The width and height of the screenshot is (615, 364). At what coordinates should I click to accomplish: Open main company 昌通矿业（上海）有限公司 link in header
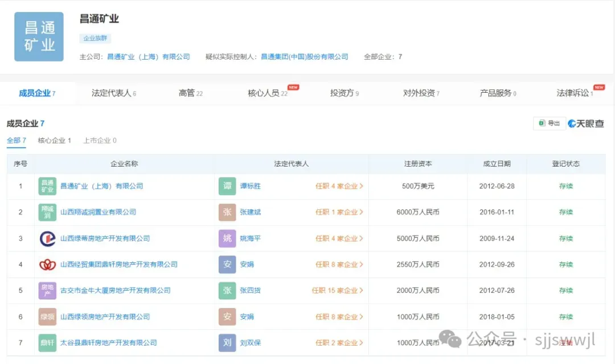(149, 57)
